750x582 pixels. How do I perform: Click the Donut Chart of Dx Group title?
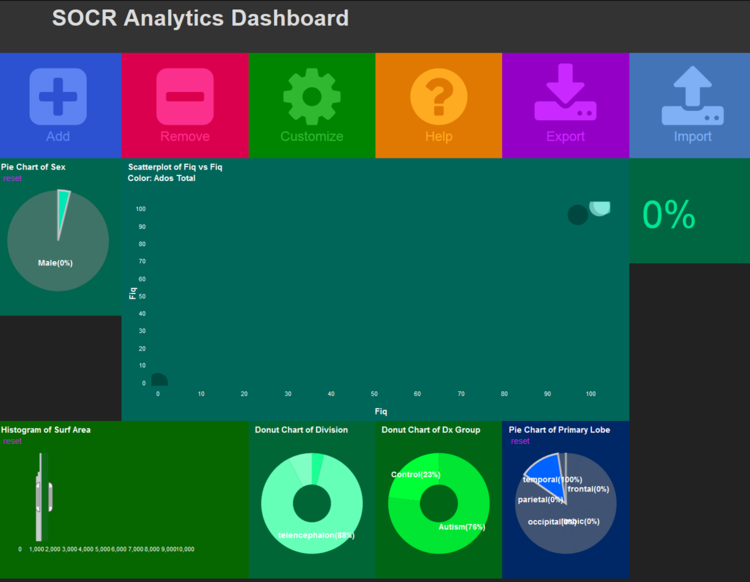coord(431,429)
